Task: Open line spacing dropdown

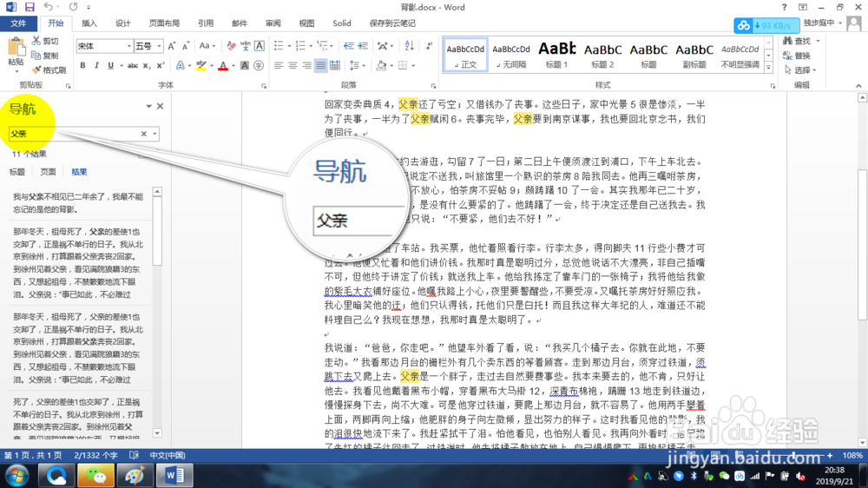Action: (357, 65)
